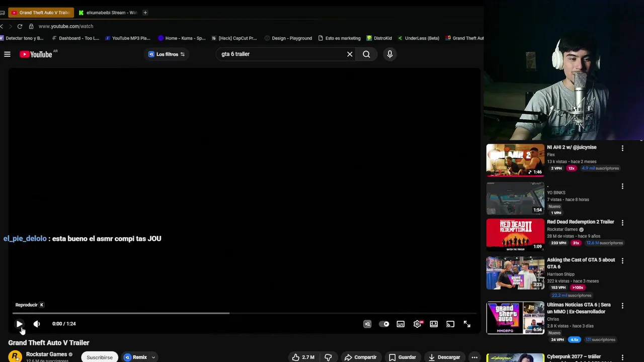Open Dashboard - Too L... bookmark
Image resolution: width=644 pixels, height=362 pixels.
coord(75,38)
